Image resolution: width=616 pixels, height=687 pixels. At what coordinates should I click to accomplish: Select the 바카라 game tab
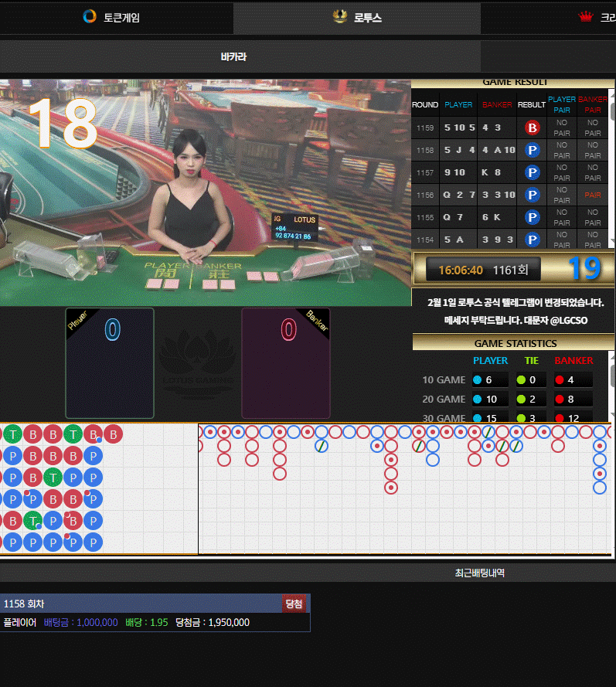point(233,56)
